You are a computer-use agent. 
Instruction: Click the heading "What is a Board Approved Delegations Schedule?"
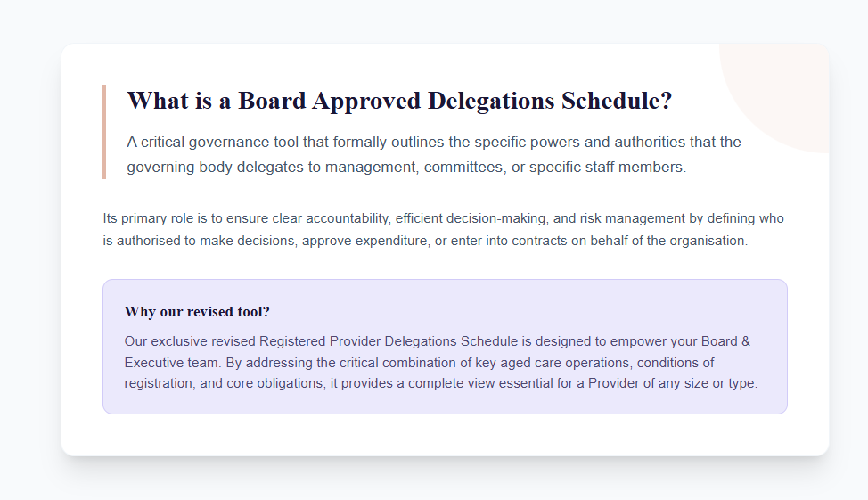399,101
